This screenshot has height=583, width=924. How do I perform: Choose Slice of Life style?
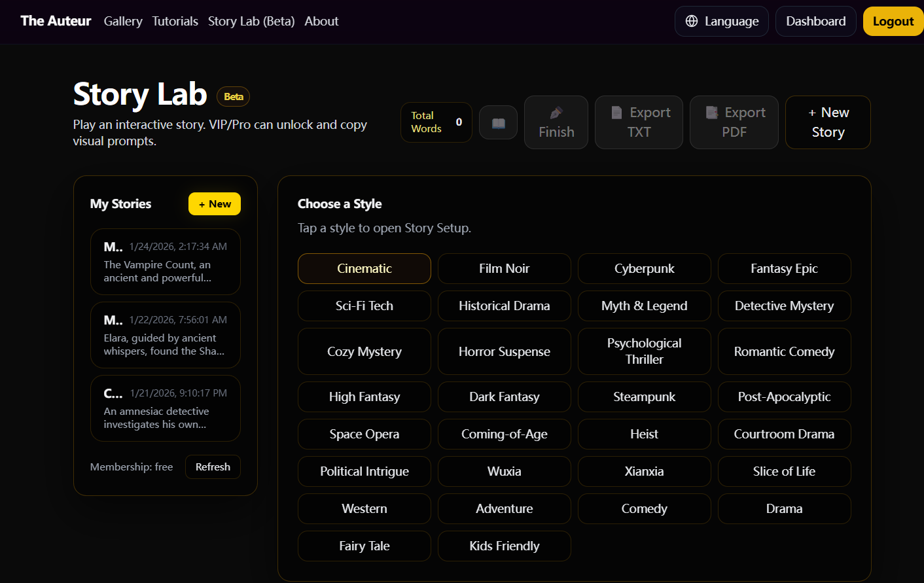pyautogui.click(x=785, y=471)
